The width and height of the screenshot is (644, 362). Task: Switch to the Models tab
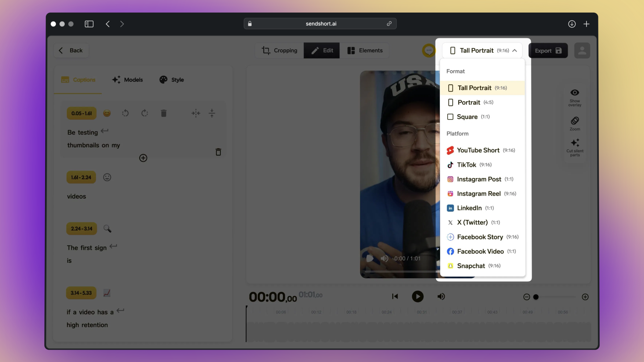click(x=127, y=80)
